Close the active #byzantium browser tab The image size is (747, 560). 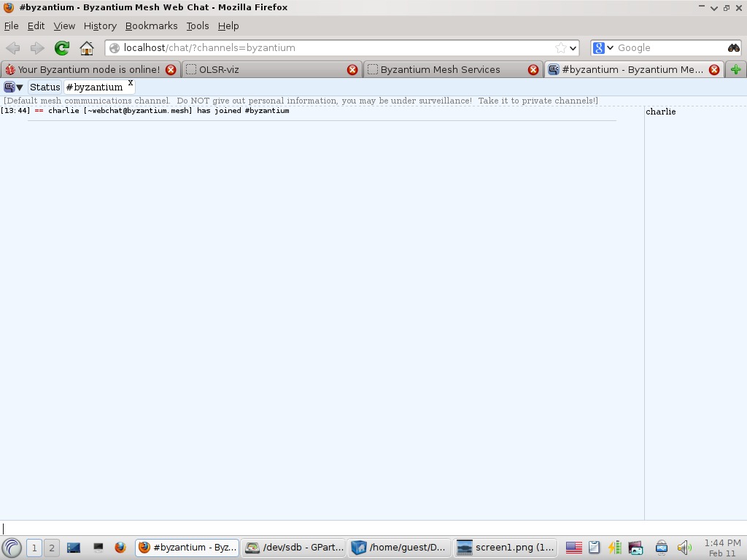[714, 69]
